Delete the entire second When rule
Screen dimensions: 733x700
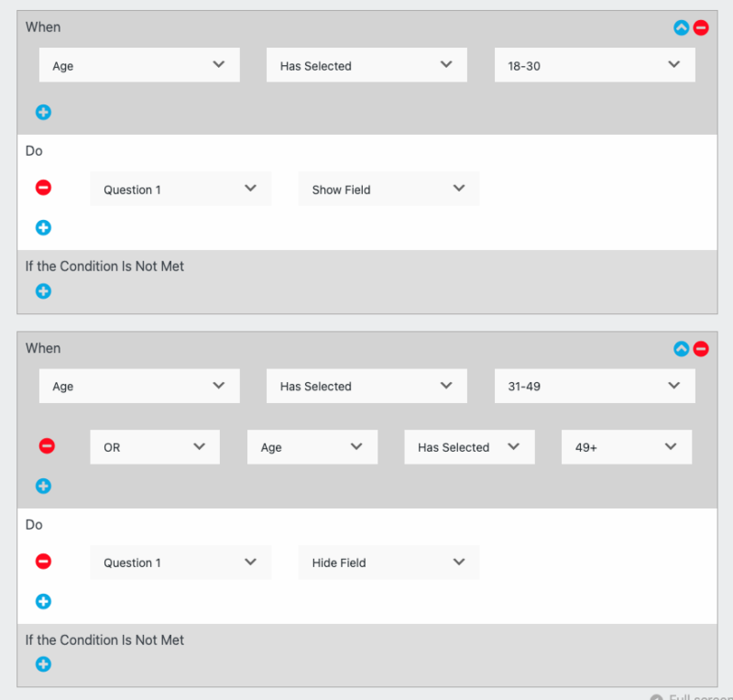[x=701, y=348]
